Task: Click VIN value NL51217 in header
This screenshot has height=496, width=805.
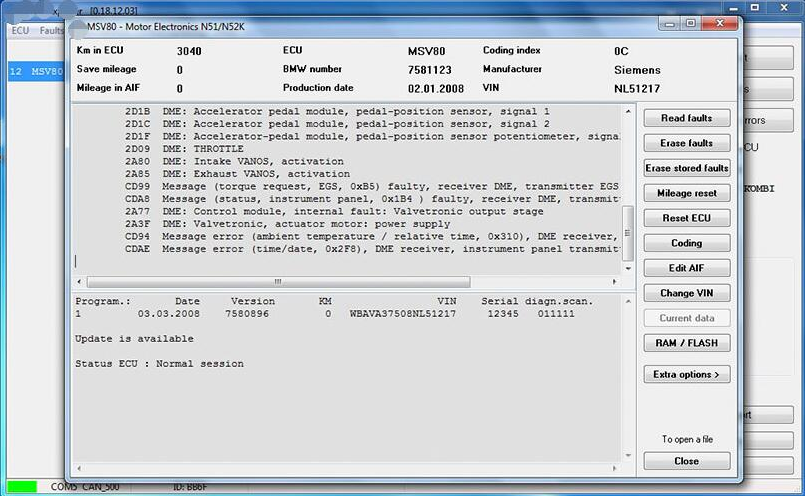Action: [637, 89]
